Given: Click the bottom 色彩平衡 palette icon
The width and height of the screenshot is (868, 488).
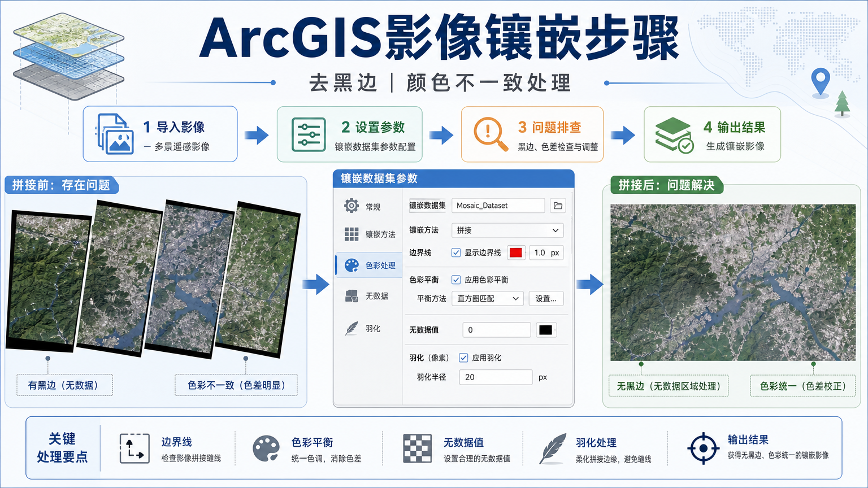Looking at the screenshot, I should pyautogui.click(x=266, y=449).
